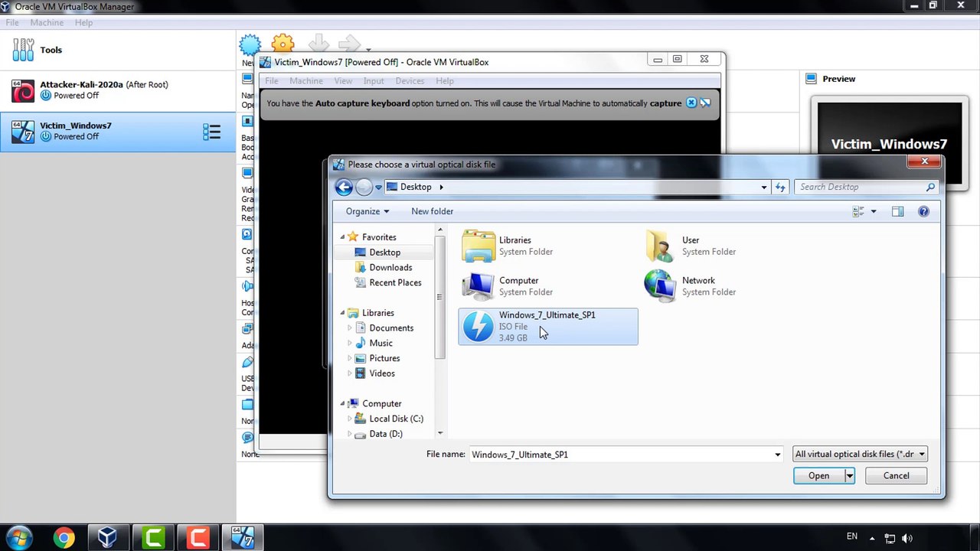This screenshot has height=551, width=980.
Task: Select Downloads under Favorites
Action: pos(390,268)
